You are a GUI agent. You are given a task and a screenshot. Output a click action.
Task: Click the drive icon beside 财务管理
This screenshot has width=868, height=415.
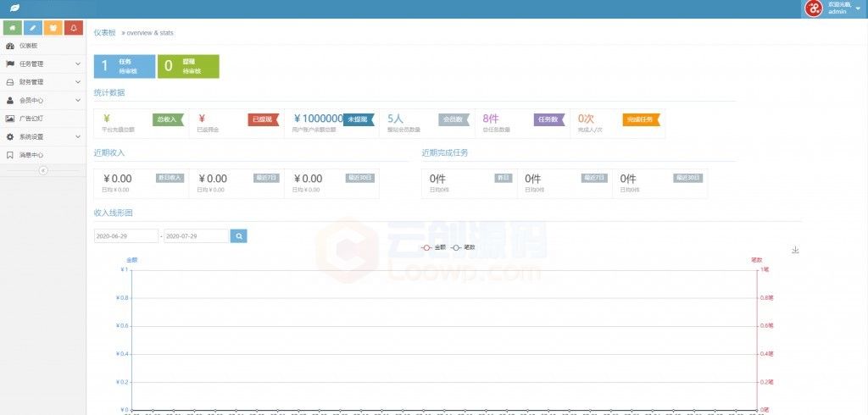point(10,82)
